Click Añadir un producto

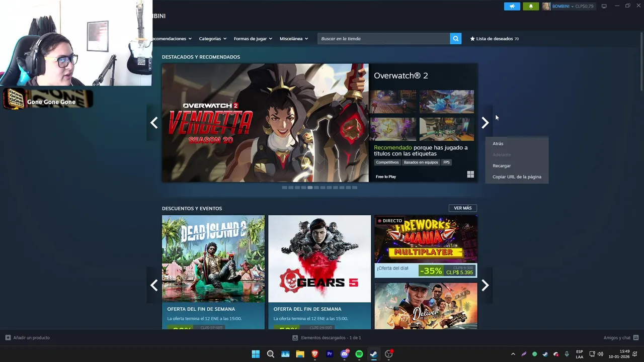click(x=28, y=338)
